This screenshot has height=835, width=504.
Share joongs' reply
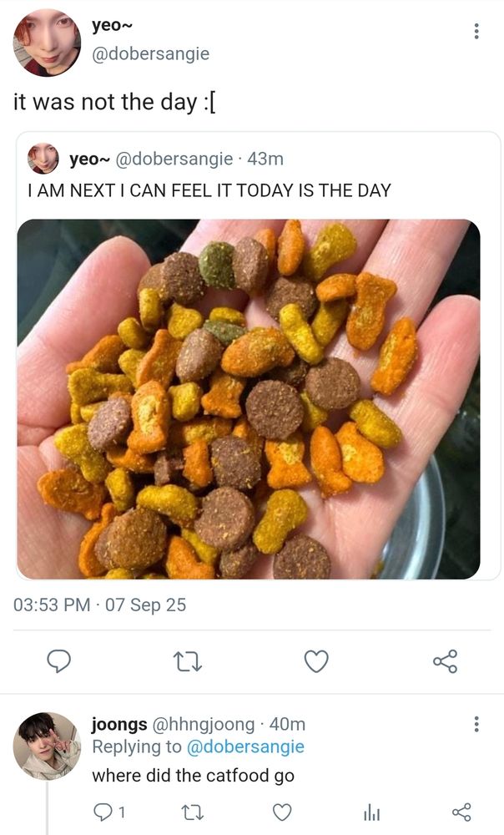(x=461, y=812)
